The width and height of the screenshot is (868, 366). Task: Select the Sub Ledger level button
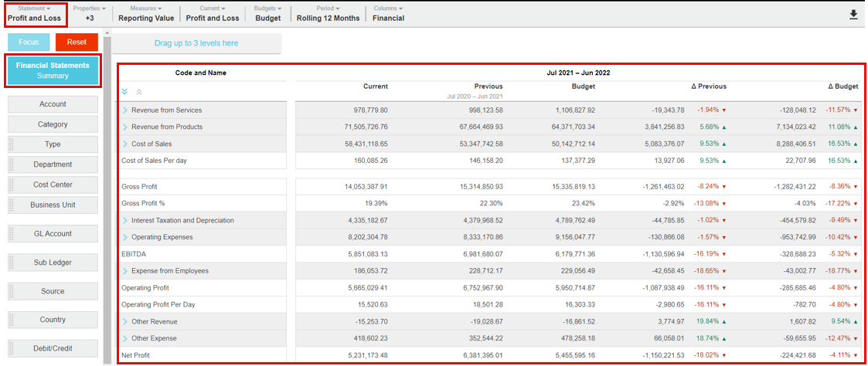pyautogui.click(x=53, y=263)
